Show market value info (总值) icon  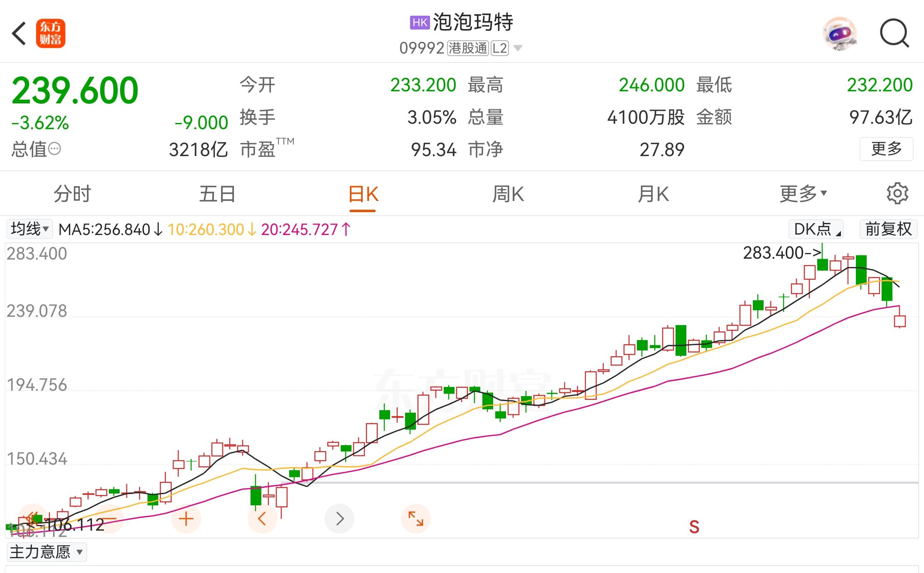(x=54, y=149)
